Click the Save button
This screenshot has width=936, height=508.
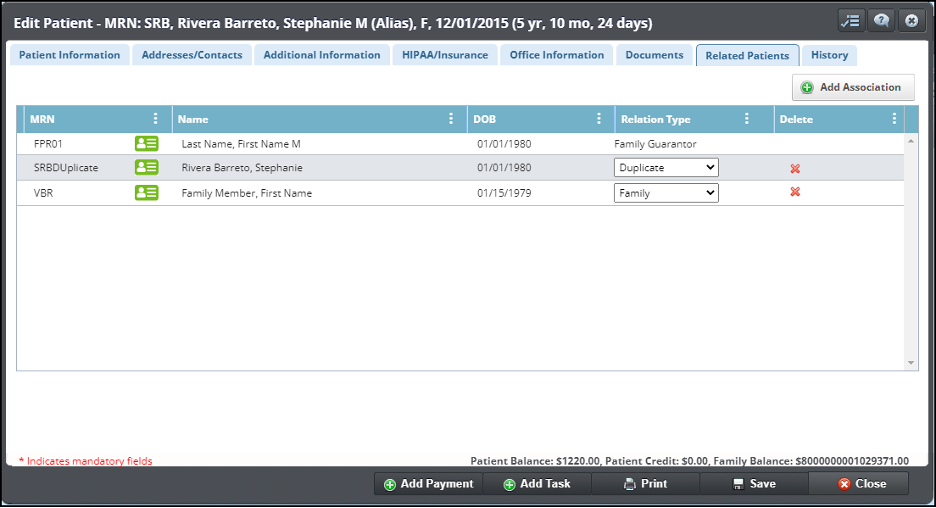click(x=754, y=484)
